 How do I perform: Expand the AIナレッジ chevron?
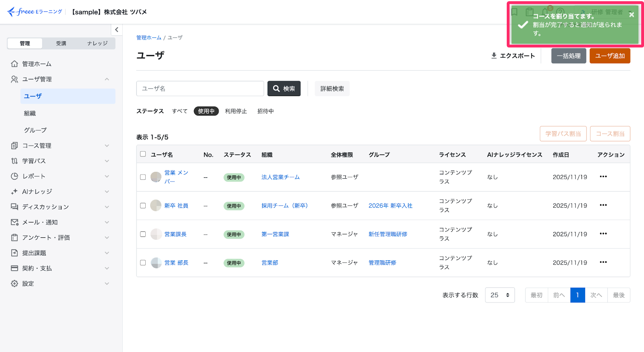107,191
